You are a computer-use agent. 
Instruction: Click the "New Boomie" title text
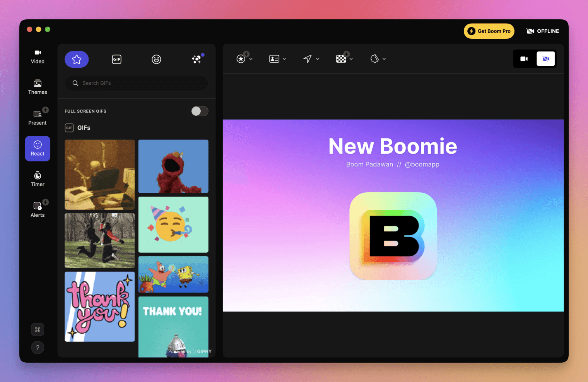(x=393, y=146)
